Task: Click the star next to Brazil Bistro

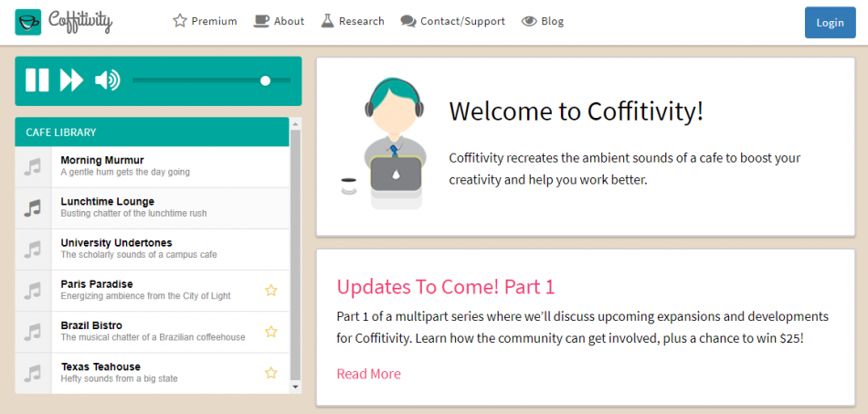Action: [270, 332]
